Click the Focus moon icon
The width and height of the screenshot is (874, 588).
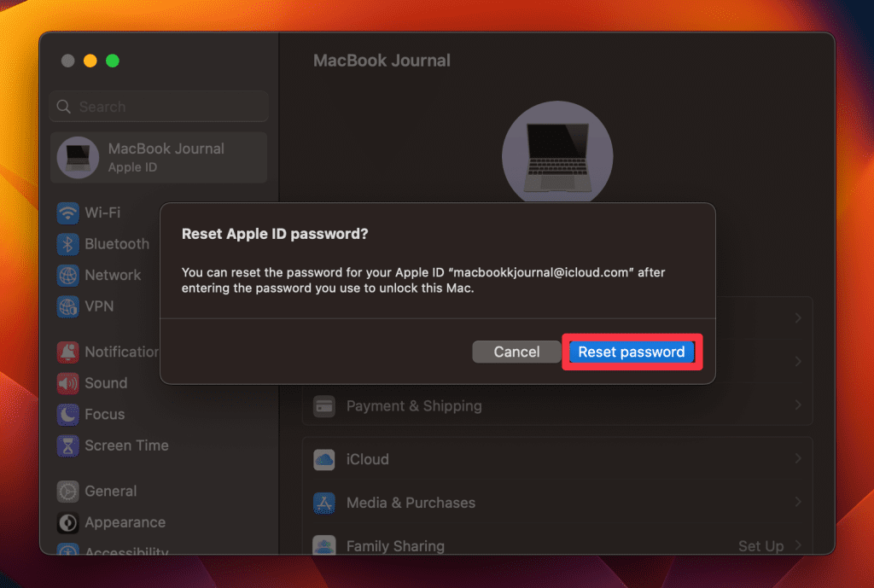[68, 414]
